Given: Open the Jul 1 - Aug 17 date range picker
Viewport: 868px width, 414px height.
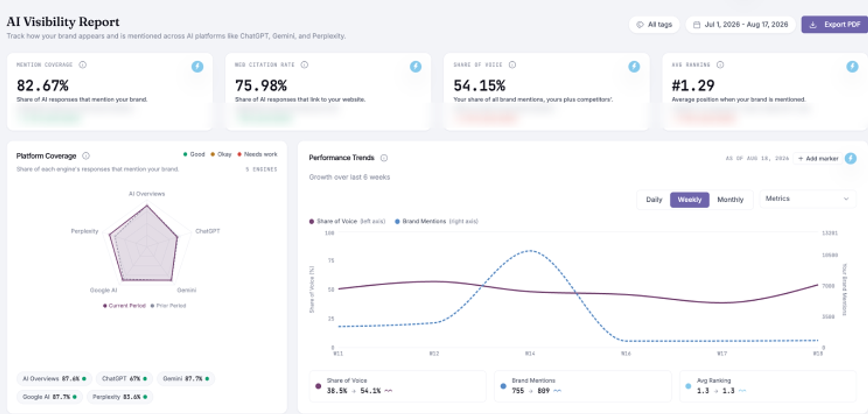Looking at the screenshot, I should click(x=740, y=24).
